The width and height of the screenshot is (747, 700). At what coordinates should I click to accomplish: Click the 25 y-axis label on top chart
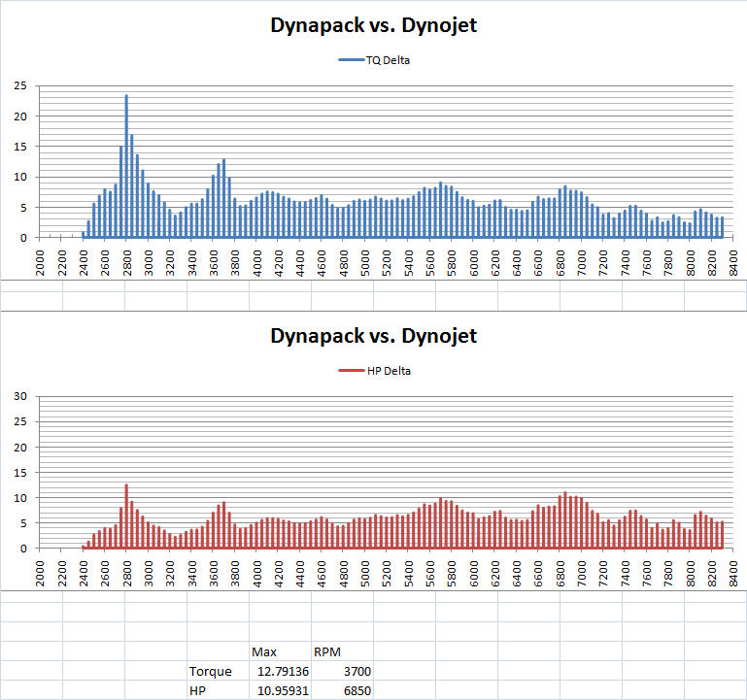pyautogui.click(x=19, y=86)
